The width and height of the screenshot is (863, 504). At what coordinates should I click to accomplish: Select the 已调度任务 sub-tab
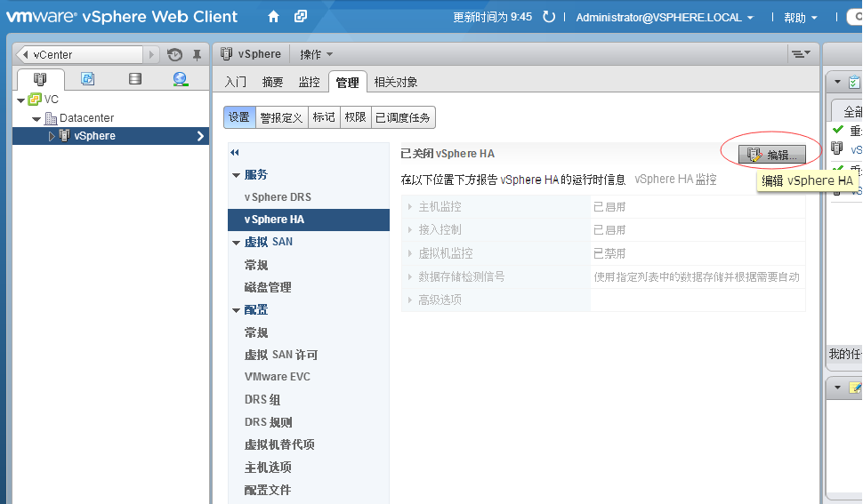[403, 117]
